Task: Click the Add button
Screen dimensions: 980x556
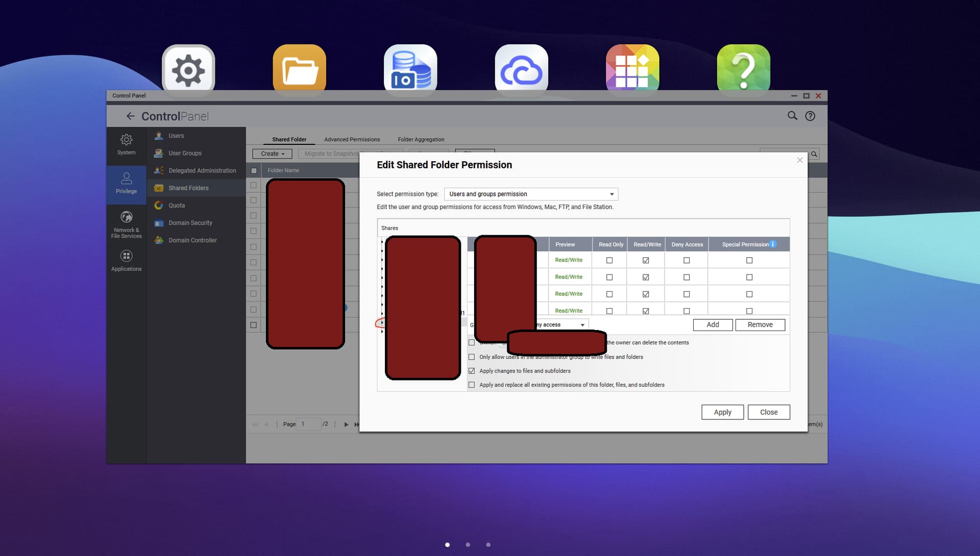Action: tap(713, 324)
